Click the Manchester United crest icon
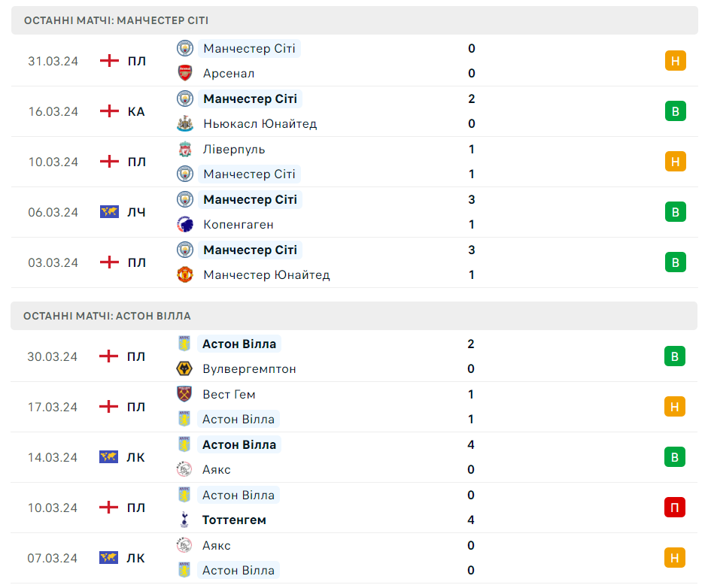This screenshot has width=708, height=588. (x=185, y=274)
